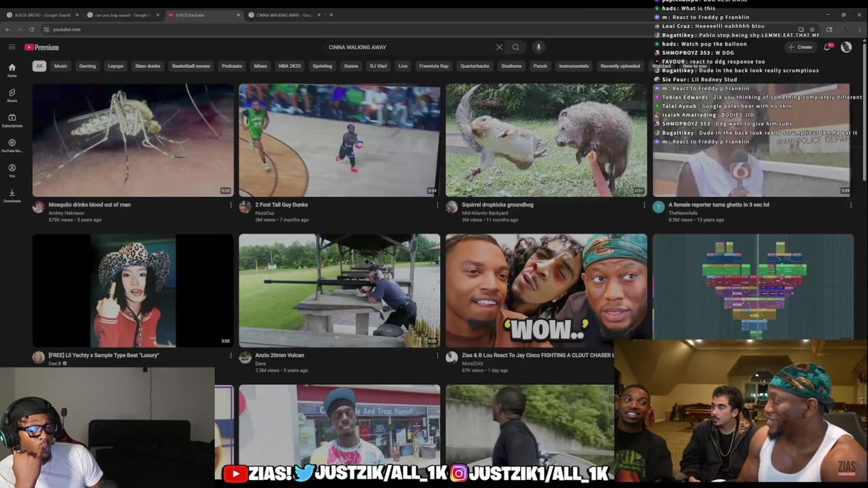Open options for Mosquito drinks blood video
The width and height of the screenshot is (868, 488).
231,205
